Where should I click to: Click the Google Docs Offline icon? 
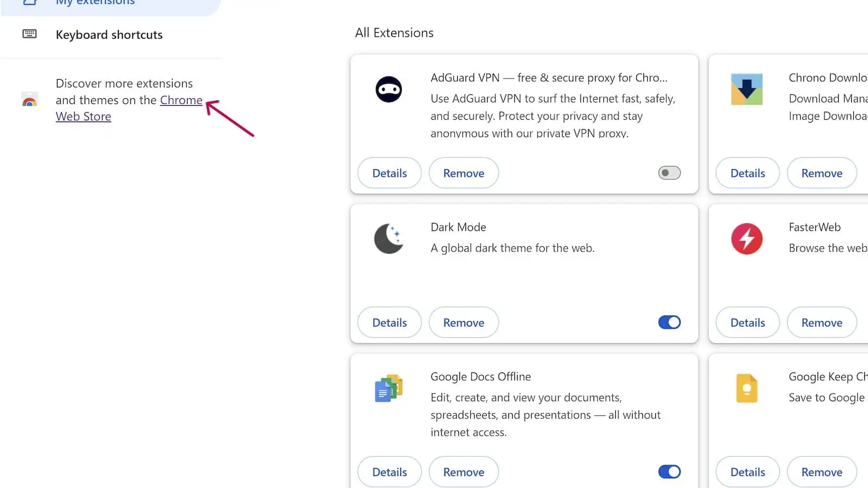(389, 388)
